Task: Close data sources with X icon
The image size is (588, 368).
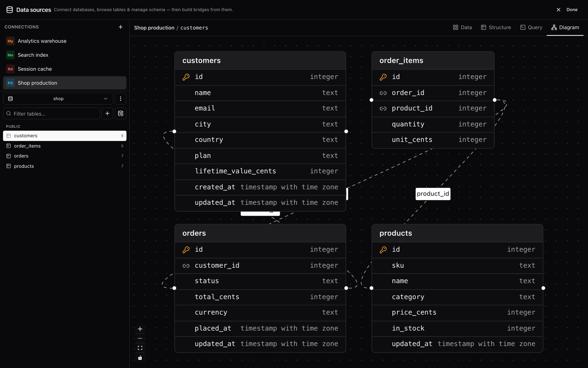Action: (558, 10)
